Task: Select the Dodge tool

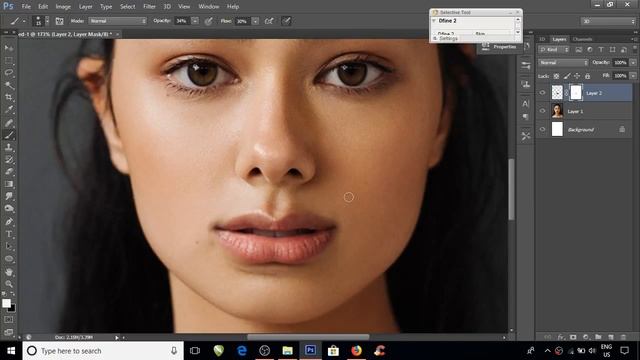Action: [x=9, y=209]
